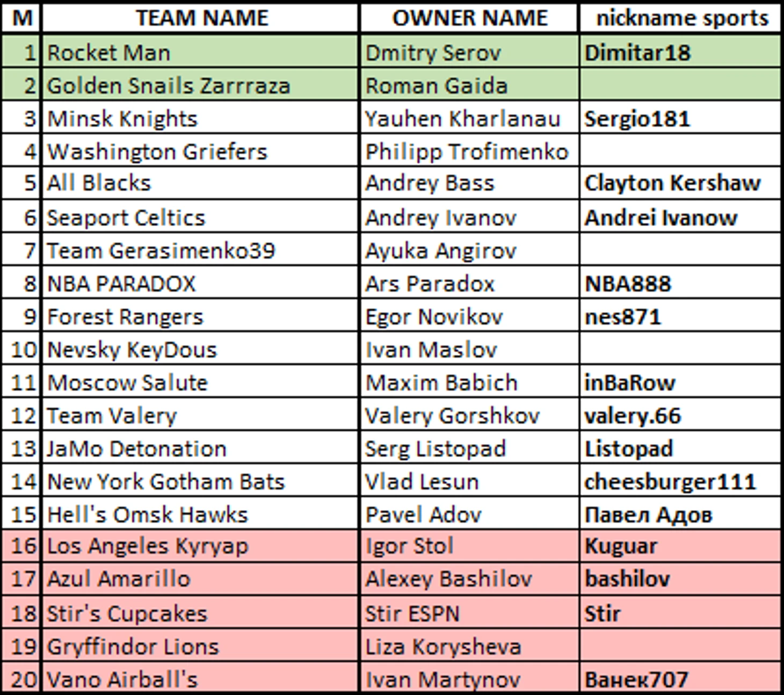
Task: Click the Valery Gorshkov owner cell
Action: tap(470, 415)
